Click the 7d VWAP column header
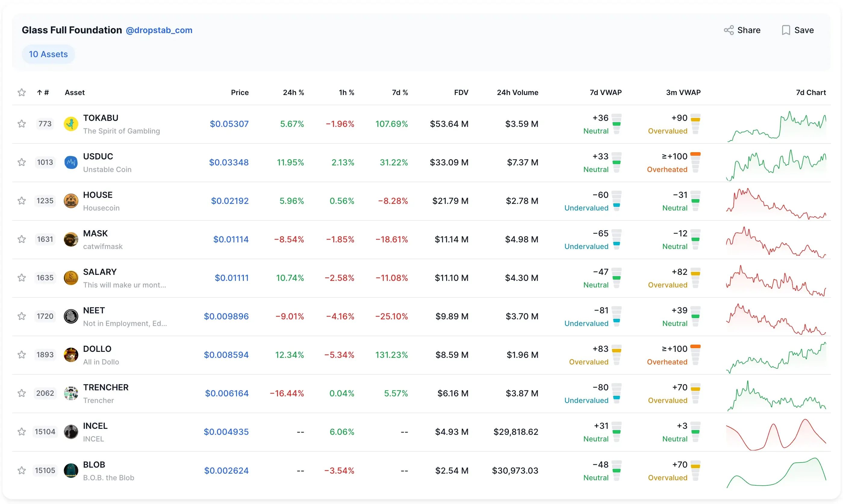This screenshot has width=843, height=504. [605, 92]
